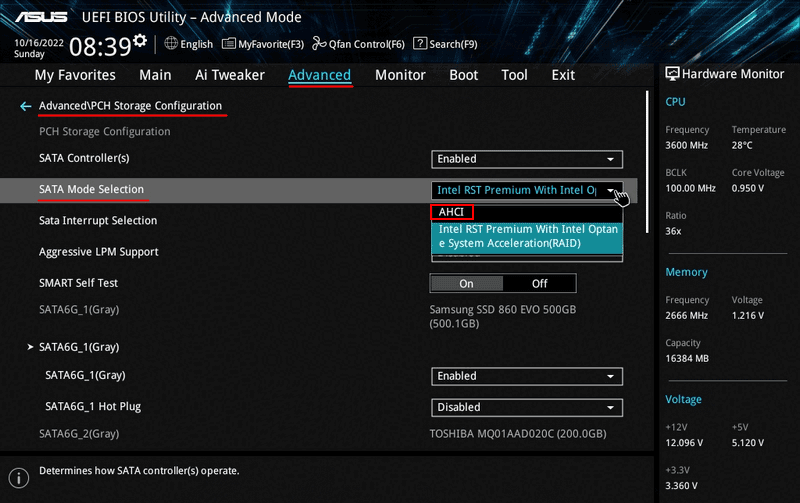This screenshot has width=800, height=503.
Task: Click the TOSHIBA MQ01AAD020C (200.0GB) text
Action: pos(518,434)
